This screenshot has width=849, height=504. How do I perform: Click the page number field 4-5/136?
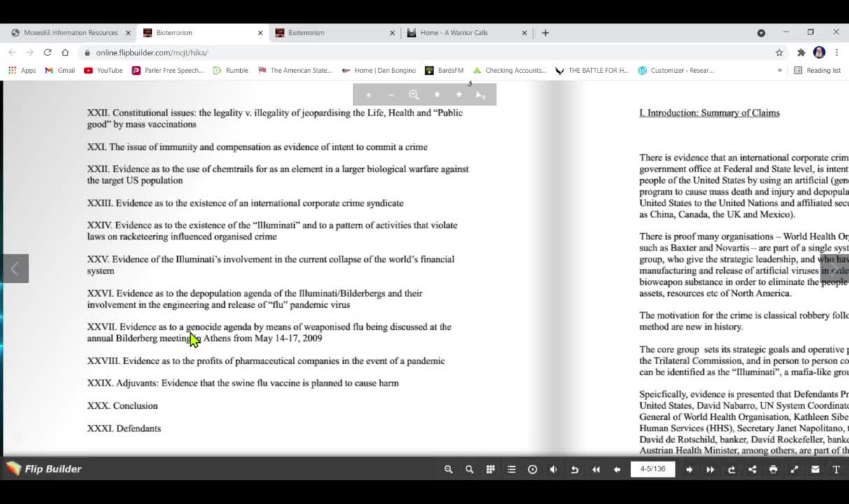(653, 469)
